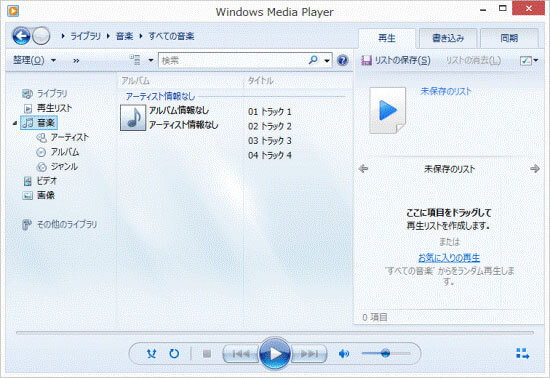Click the タイトル column header
The width and height of the screenshot is (550, 378).
click(x=261, y=81)
